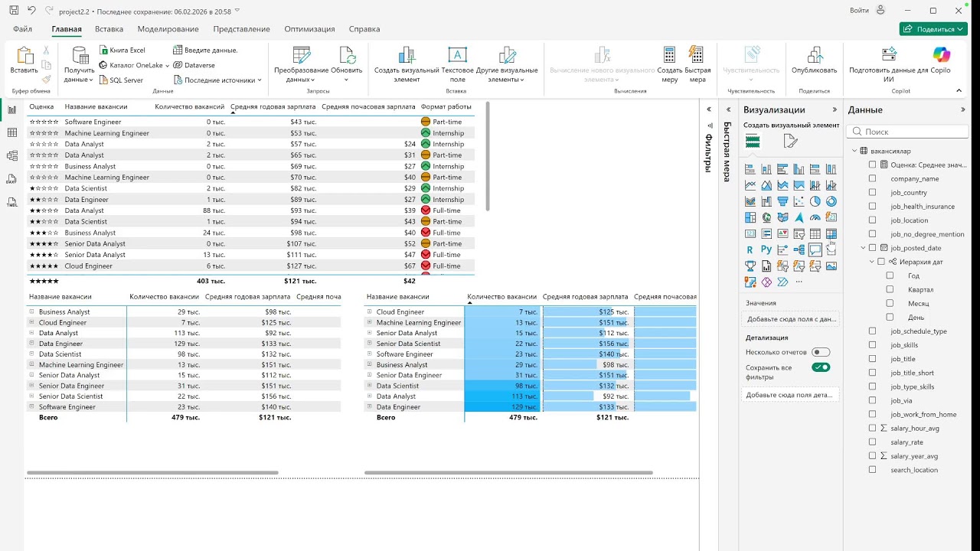The width and height of the screenshot is (980, 551).
Task: Select the donut chart visual
Action: point(831,201)
